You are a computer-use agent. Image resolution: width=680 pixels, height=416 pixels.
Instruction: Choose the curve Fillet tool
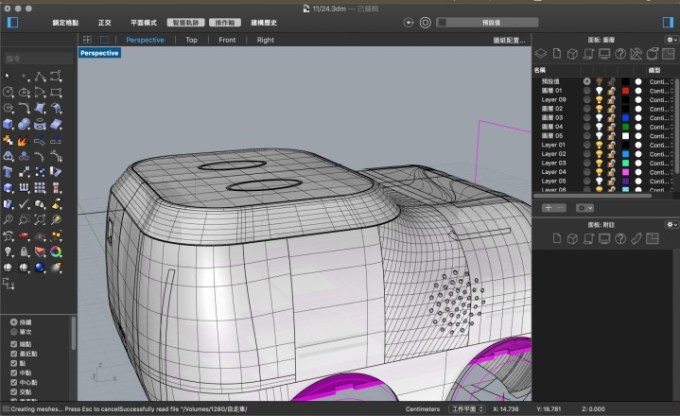24,108
